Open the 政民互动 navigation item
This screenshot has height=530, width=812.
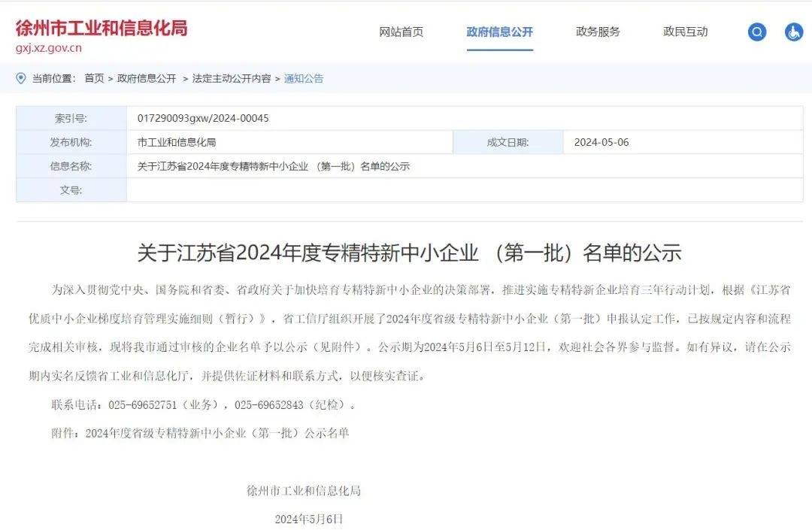[x=685, y=32]
